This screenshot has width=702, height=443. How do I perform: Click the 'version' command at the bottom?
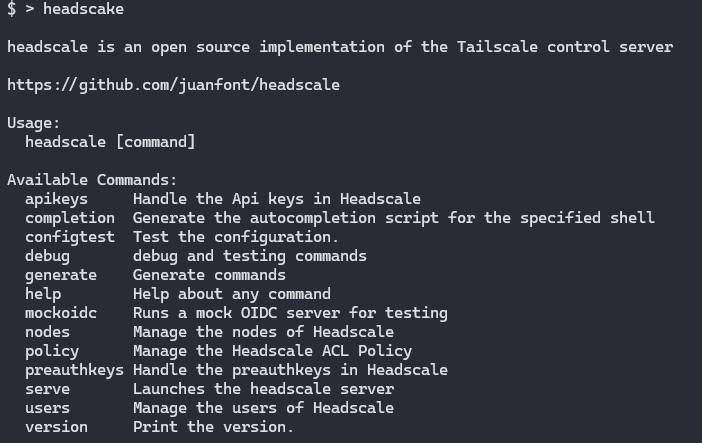click(56, 427)
